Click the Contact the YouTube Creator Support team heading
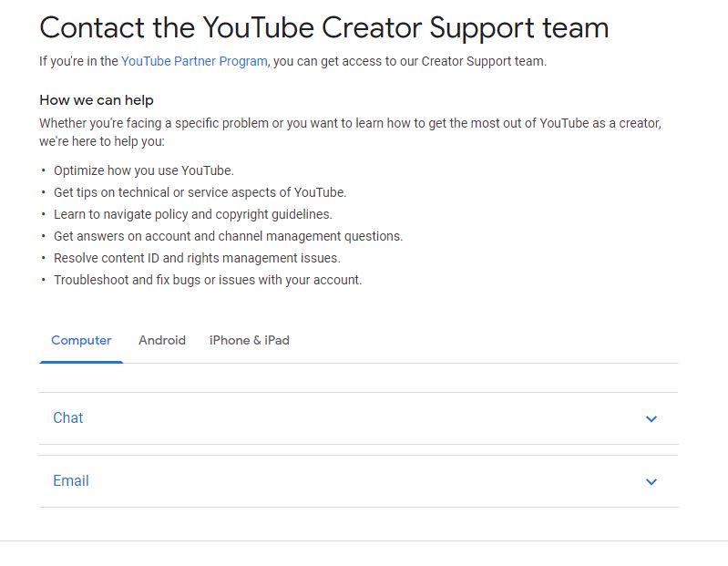This screenshot has width=728, height=566. pyautogui.click(x=324, y=28)
